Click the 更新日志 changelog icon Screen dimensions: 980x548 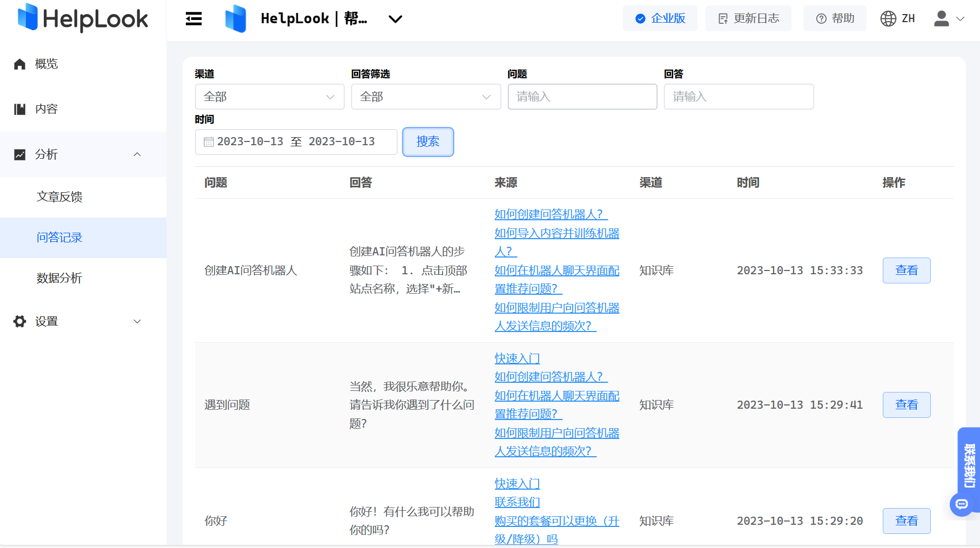coord(722,18)
